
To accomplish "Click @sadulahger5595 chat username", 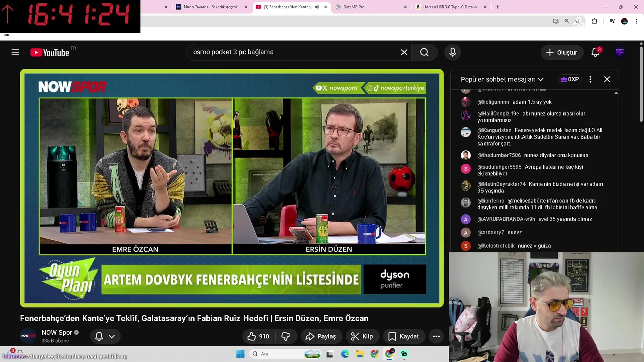I will point(500,167).
